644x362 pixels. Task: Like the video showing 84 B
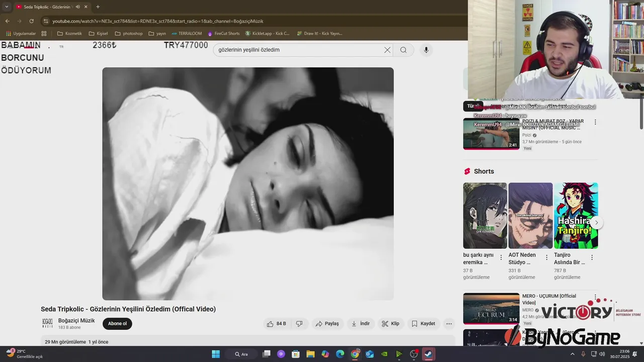point(277,324)
